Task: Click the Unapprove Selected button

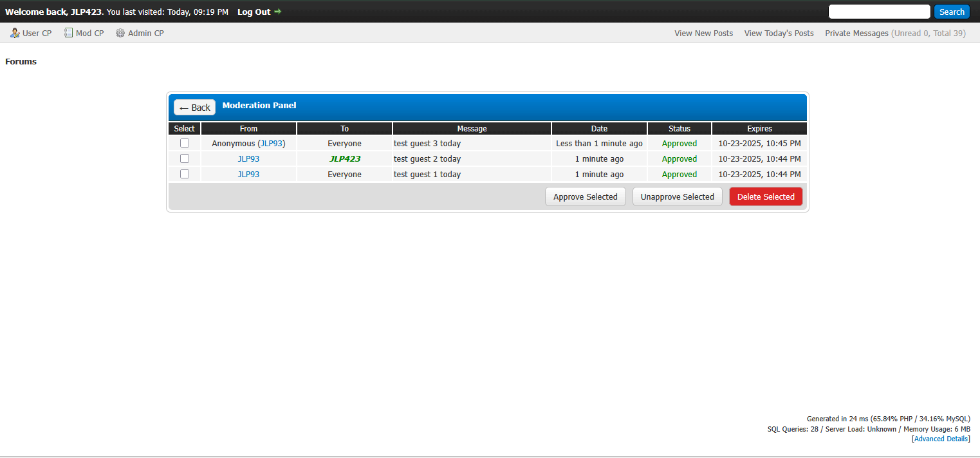Action: [x=677, y=196]
